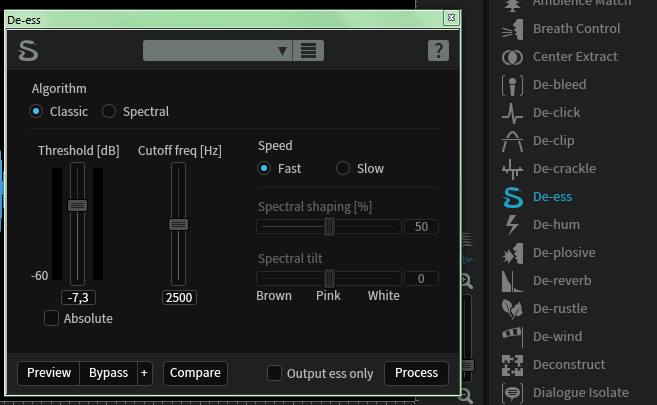657x405 pixels.
Task: Open the Deconstruct module icon
Action: pos(512,365)
